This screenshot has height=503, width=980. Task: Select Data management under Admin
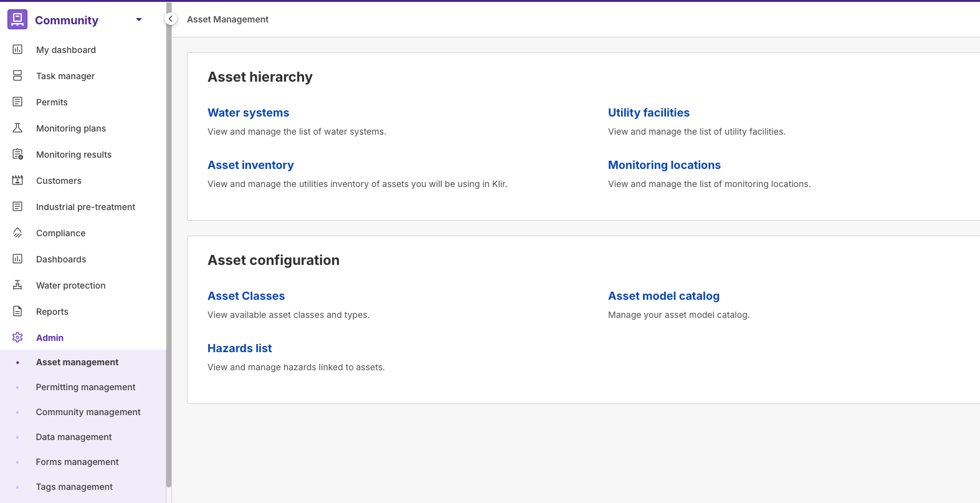pyautogui.click(x=74, y=437)
